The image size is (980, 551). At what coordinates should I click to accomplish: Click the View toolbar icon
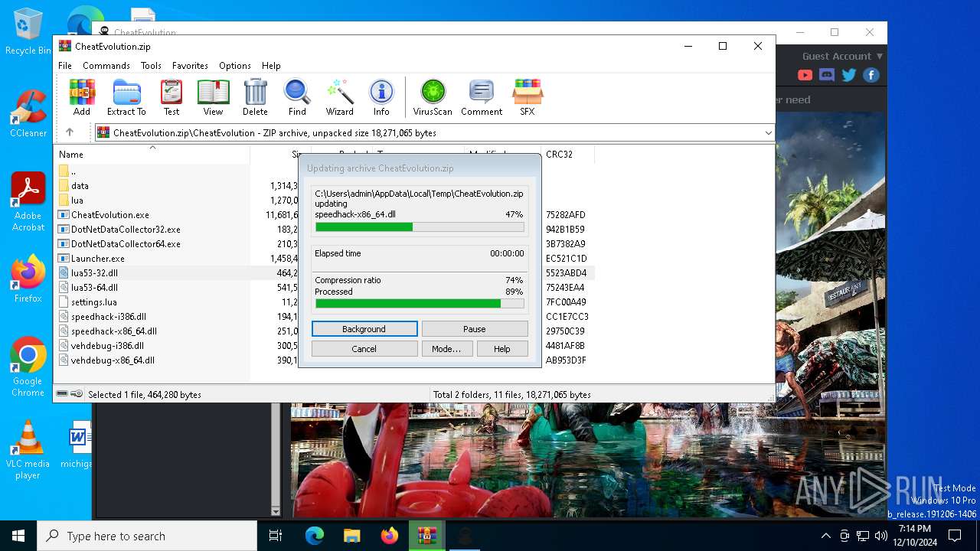213,97
